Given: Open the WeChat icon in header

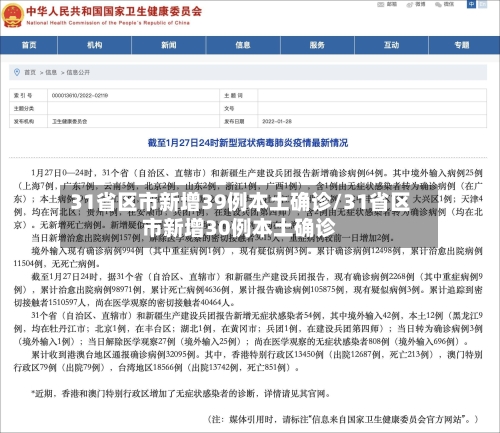Looking at the screenshot, I should pos(438,4).
